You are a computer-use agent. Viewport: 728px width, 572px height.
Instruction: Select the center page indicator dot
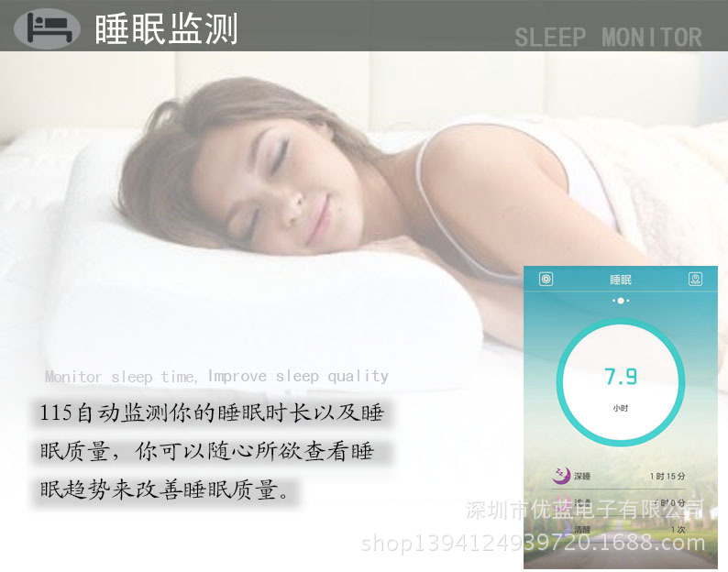tap(621, 301)
